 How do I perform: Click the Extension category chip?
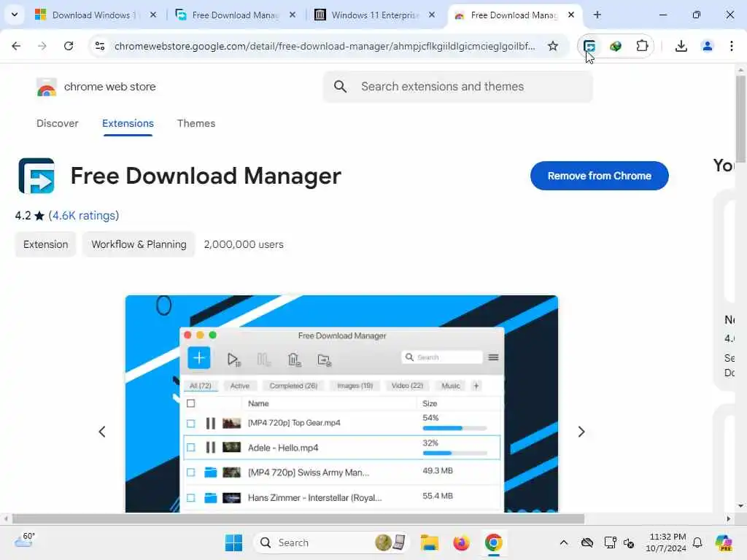(46, 244)
